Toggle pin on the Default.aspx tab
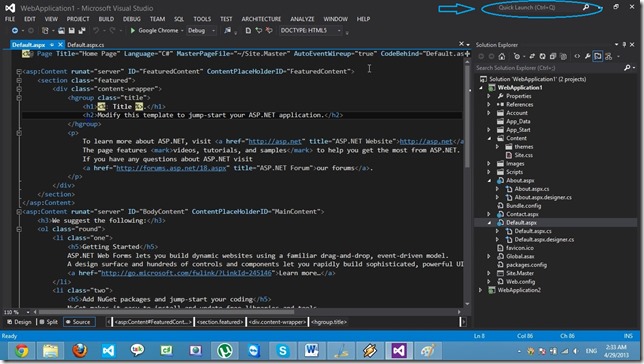The image size is (644, 364). click(52, 44)
